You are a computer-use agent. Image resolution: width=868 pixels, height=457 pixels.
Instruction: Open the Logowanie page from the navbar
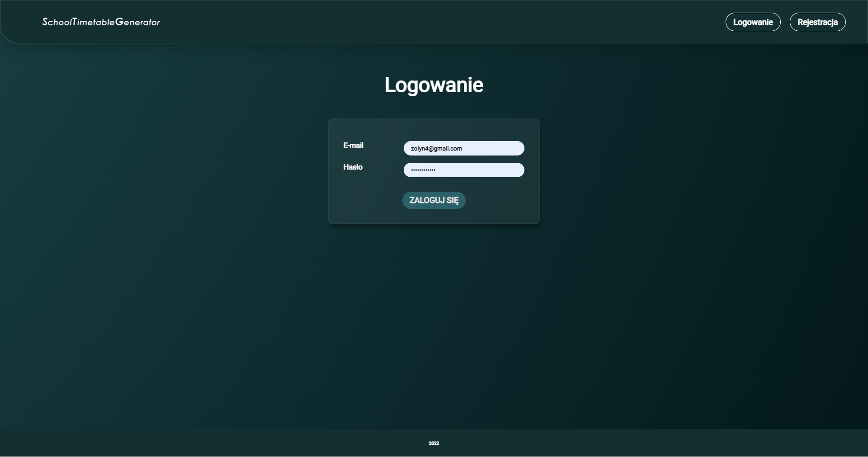click(x=752, y=22)
